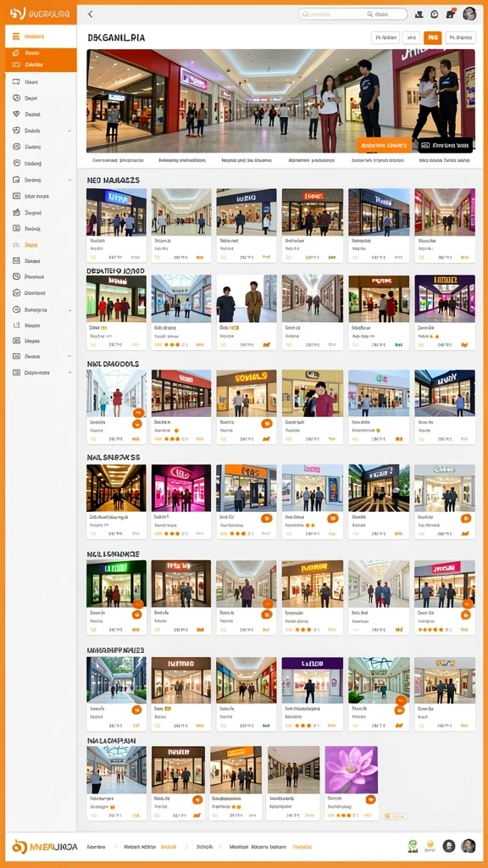This screenshot has width=488, height=868.
Task: Select the orange highlighted view button above the banner
Action: click(433, 37)
